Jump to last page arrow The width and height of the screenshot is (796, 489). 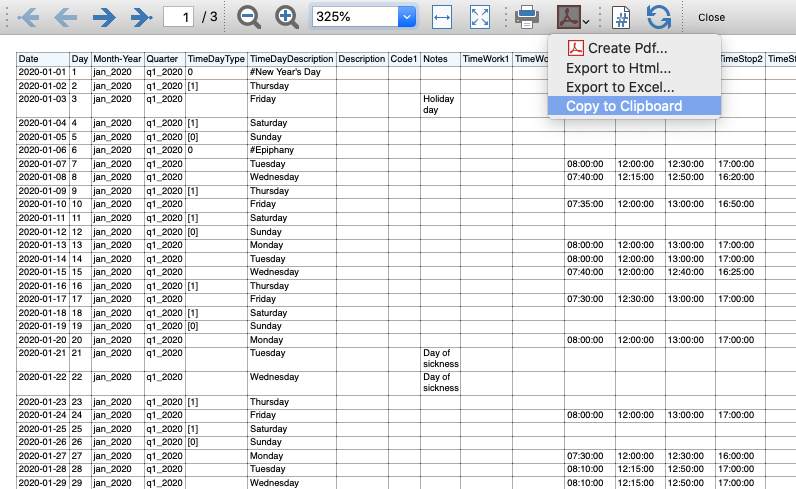142,17
